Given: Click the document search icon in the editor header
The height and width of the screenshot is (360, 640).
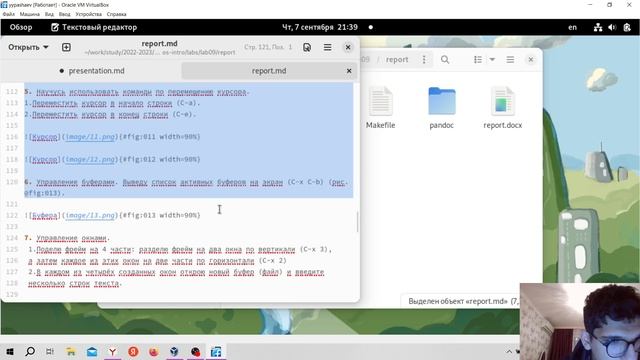Looking at the screenshot, I should click(307, 47).
